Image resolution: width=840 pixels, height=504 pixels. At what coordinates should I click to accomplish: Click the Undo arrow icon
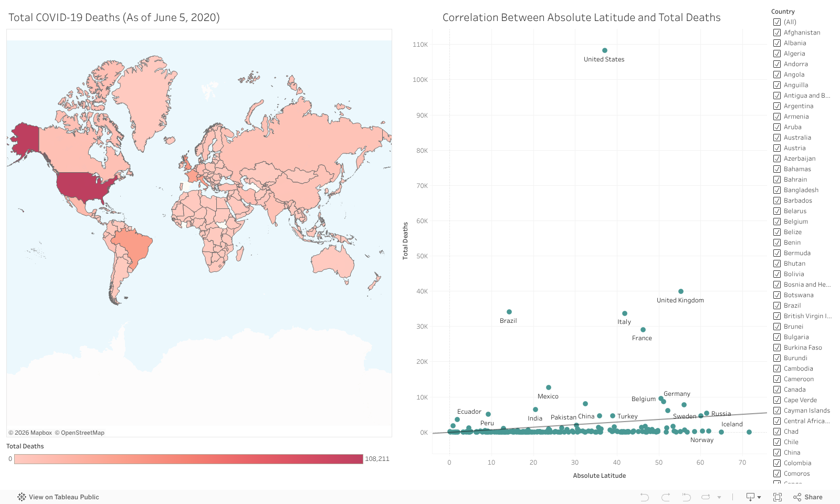tap(645, 497)
